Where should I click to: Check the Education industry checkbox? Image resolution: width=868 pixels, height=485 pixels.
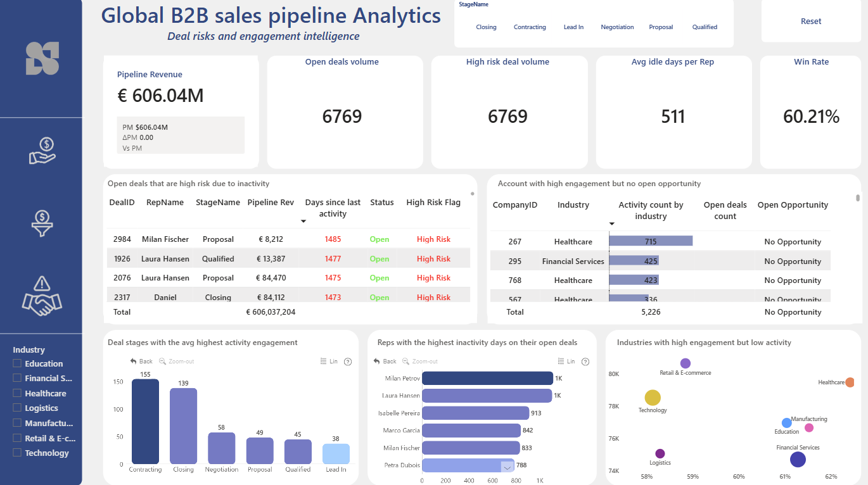click(x=17, y=363)
